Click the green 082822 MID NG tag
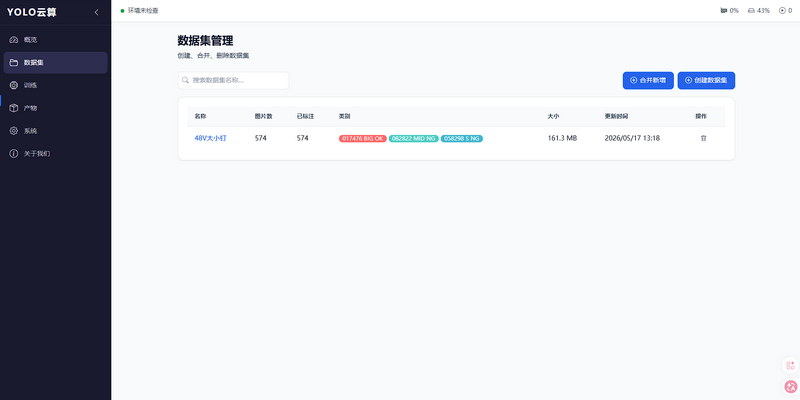800x400 pixels. pyautogui.click(x=414, y=138)
